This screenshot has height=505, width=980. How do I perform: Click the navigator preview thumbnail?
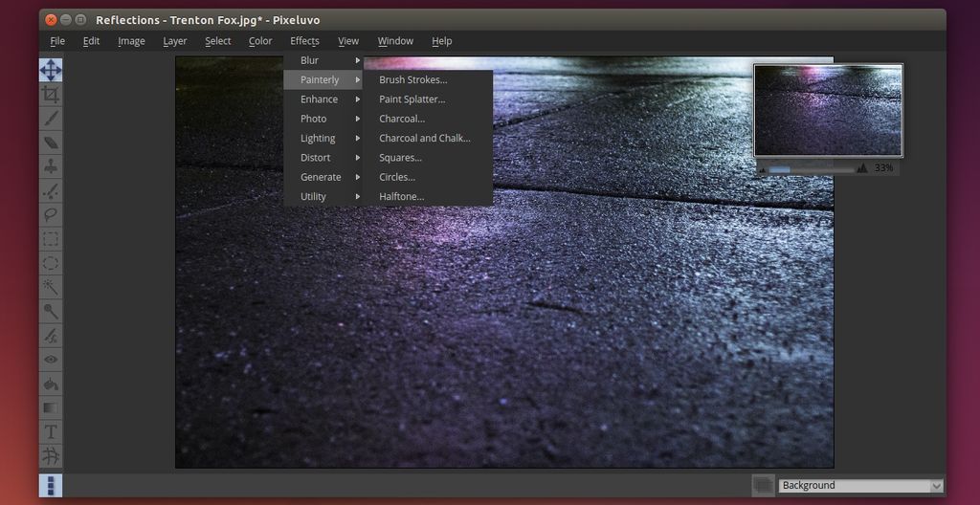pos(828,111)
